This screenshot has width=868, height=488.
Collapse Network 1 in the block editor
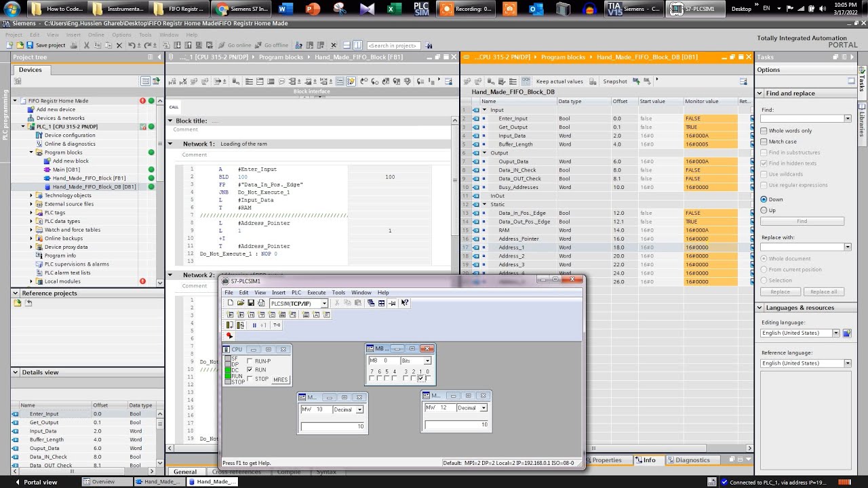(171, 144)
